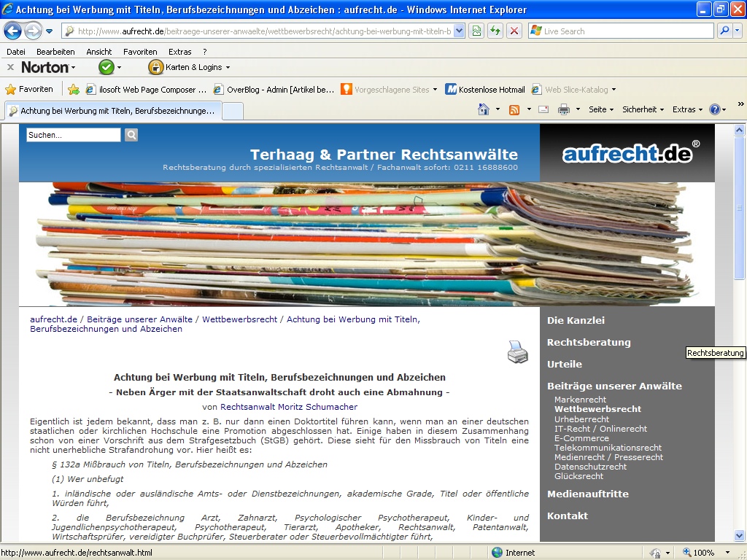Screen dimensions: 747x560
Task: Open the Sicherheit command bar menu
Action: tap(643, 109)
